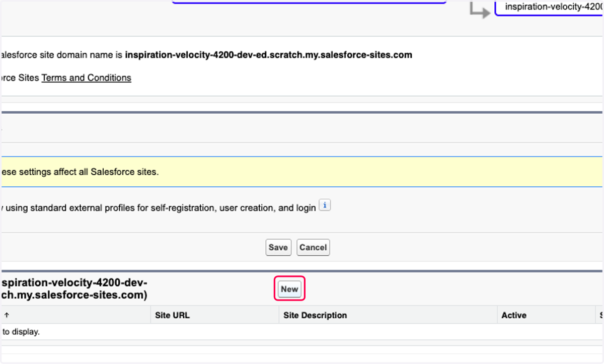
Task: Select the bold site domain name text
Action: (x=268, y=55)
